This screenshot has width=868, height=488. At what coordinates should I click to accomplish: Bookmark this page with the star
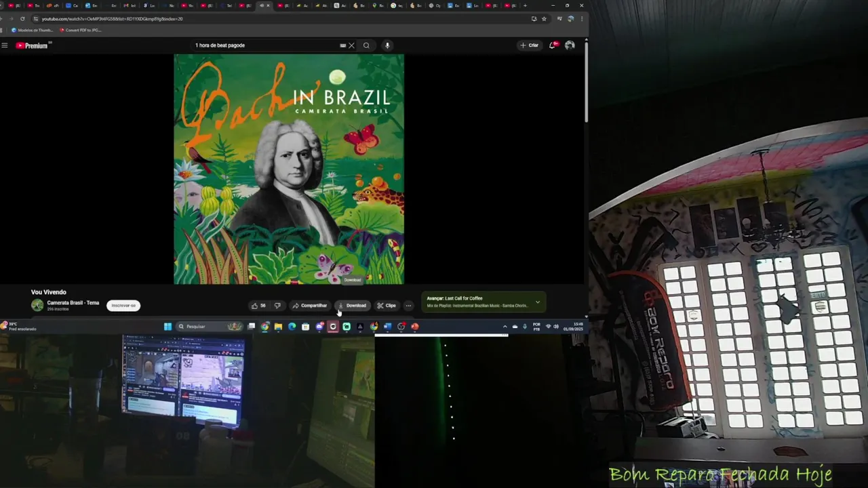[x=544, y=19]
